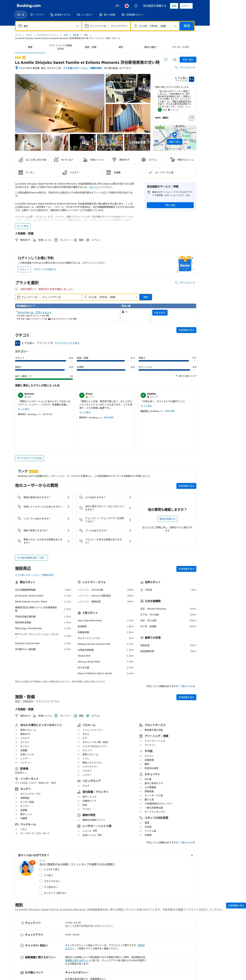The width and height of the screenshot is (246, 980).
Task: Open the +37枚の写真 photo thumbnail
Action: (137, 142)
